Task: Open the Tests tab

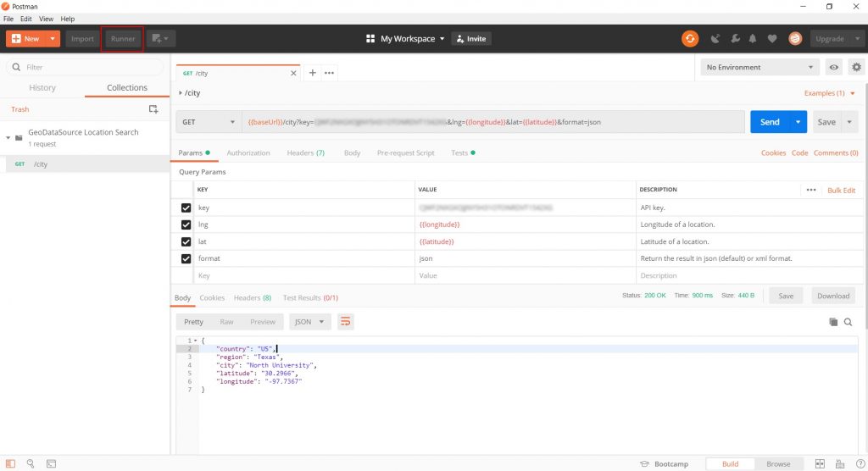Action: (463, 152)
